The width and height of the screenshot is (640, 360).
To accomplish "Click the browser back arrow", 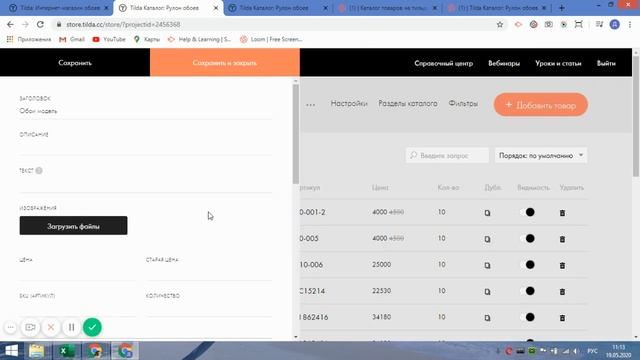I will pos(10,24).
